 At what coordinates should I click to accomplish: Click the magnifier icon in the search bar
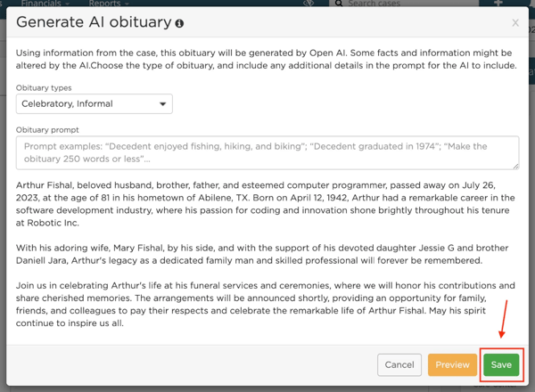[x=339, y=4]
